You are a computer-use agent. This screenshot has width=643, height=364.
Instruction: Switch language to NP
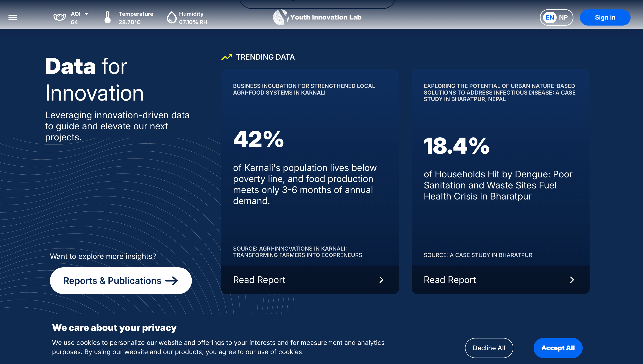coord(563,17)
